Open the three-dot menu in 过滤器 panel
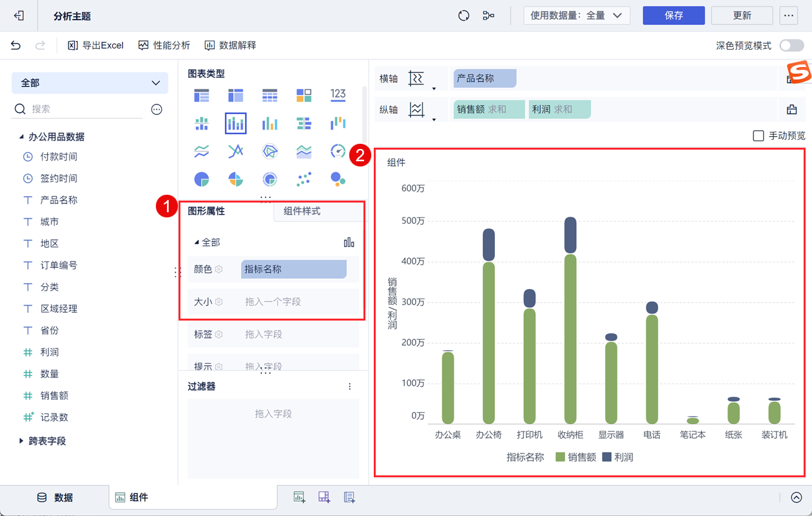Viewport: 812px width, 516px height. click(x=350, y=386)
